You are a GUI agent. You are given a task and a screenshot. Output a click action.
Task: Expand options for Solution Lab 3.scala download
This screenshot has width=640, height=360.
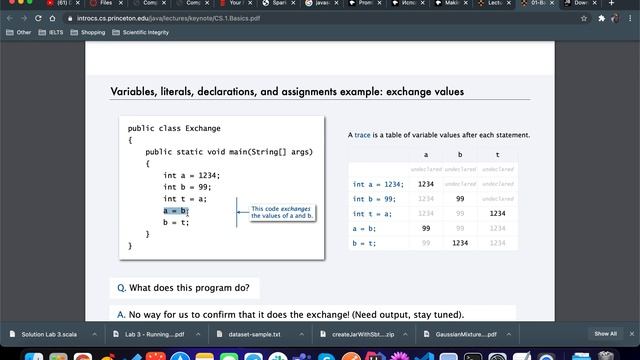tap(94, 334)
